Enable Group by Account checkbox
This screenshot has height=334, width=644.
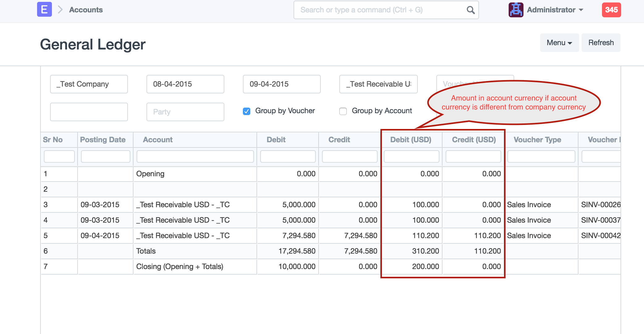point(343,111)
